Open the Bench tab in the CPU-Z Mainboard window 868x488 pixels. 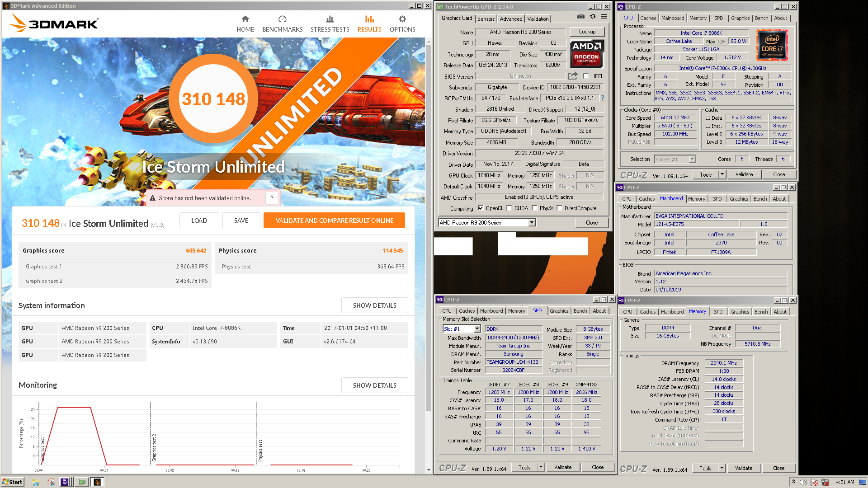[760, 199]
